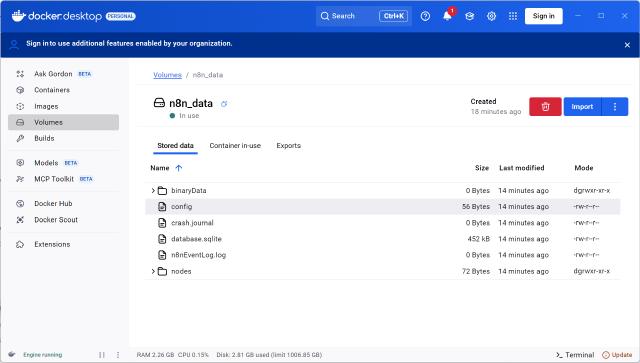640x363 pixels.
Task: Select the crash.journal file name
Action: [192, 223]
